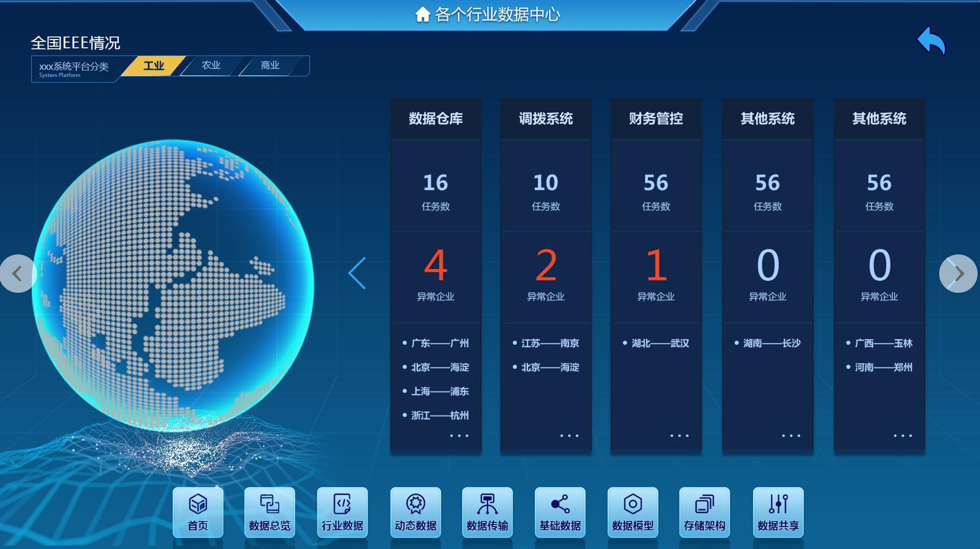Click the 存储架构 storage icon
This screenshot has width=980, height=549.
click(705, 512)
